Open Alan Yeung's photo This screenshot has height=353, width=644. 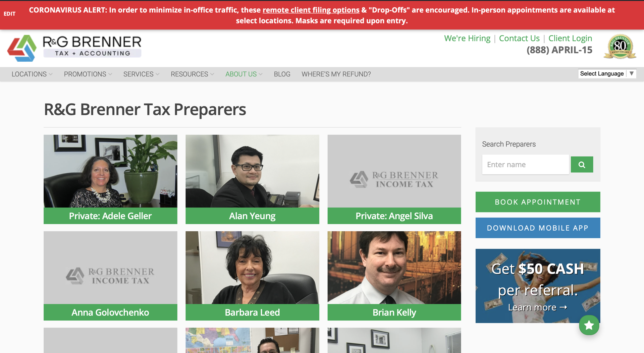pos(252,171)
